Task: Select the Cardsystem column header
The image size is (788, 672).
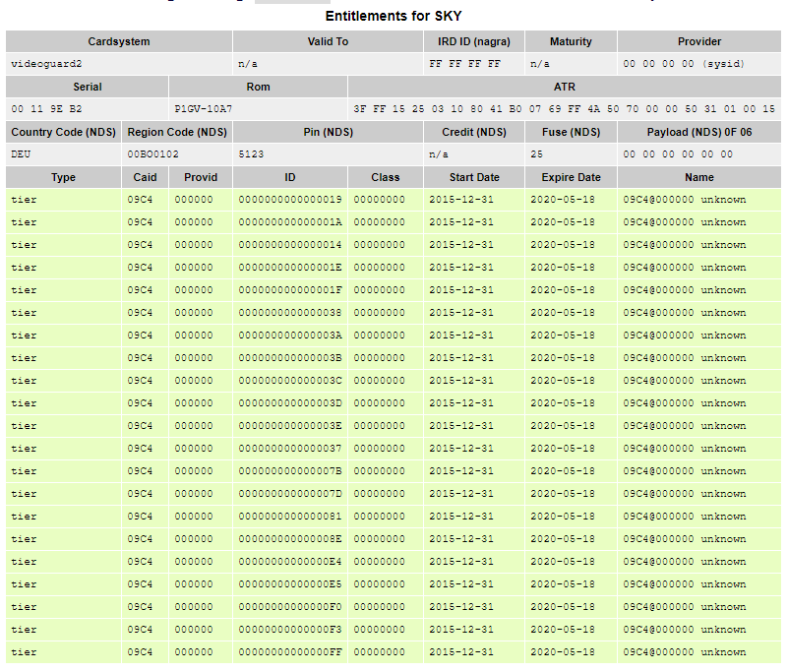Action: coord(119,41)
